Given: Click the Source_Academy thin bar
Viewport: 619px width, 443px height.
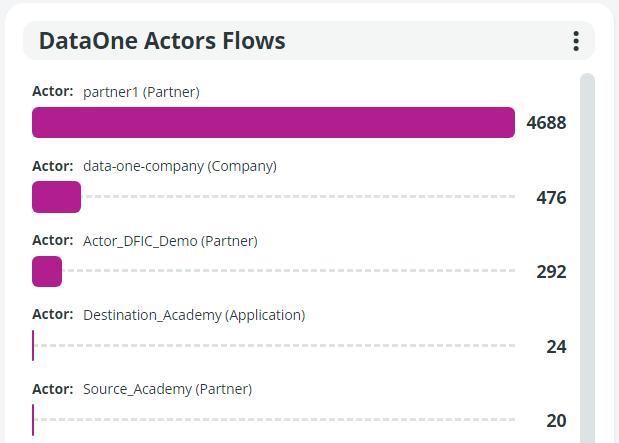Looking at the screenshot, I should tap(33, 420).
